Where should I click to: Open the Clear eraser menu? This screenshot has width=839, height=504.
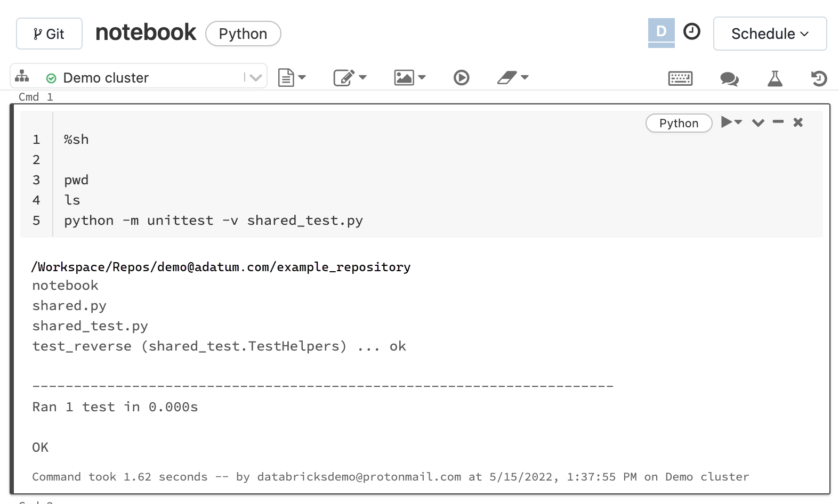click(512, 77)
